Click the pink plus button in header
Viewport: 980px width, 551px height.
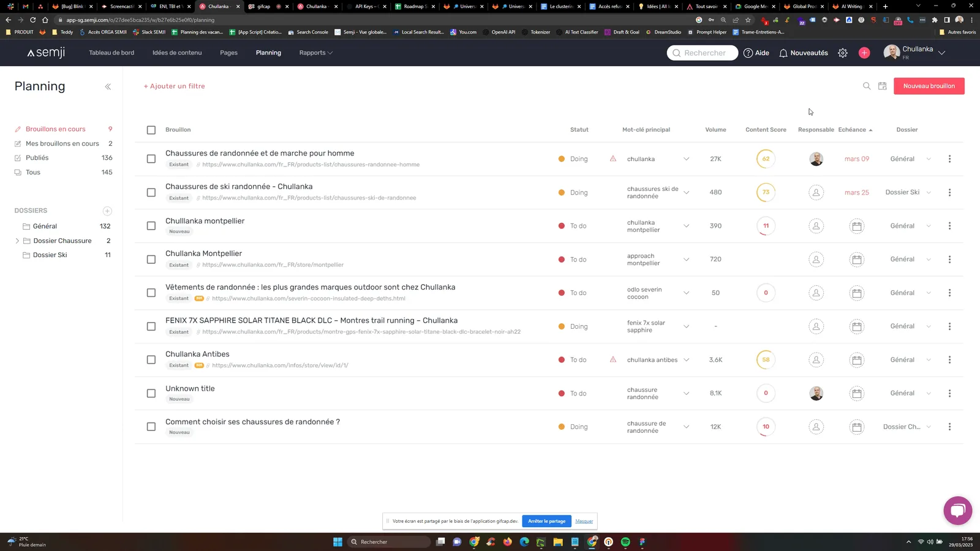[x=864, y=53]
